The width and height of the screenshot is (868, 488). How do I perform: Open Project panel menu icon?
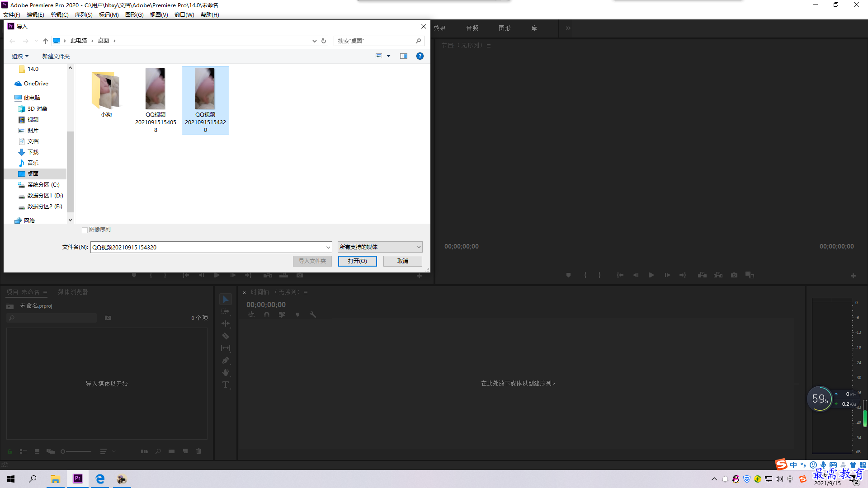coord(45,293)
